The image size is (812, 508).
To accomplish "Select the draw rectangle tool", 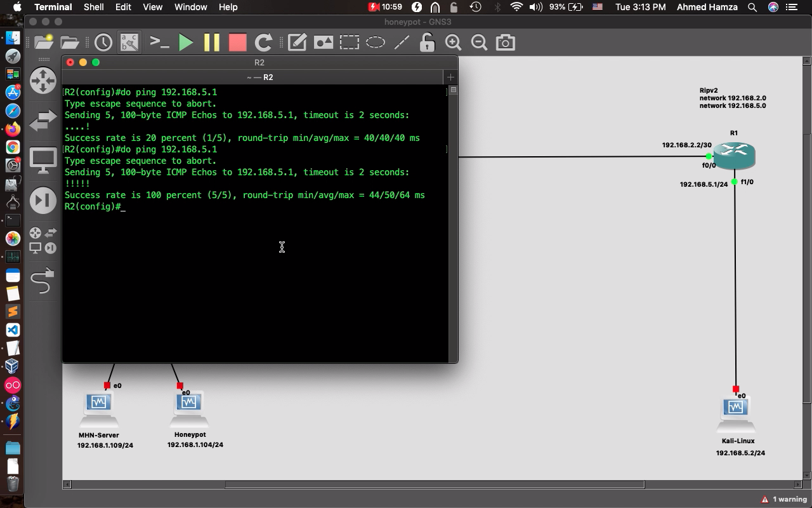I will pyautogui.click(x=349, y=43).
